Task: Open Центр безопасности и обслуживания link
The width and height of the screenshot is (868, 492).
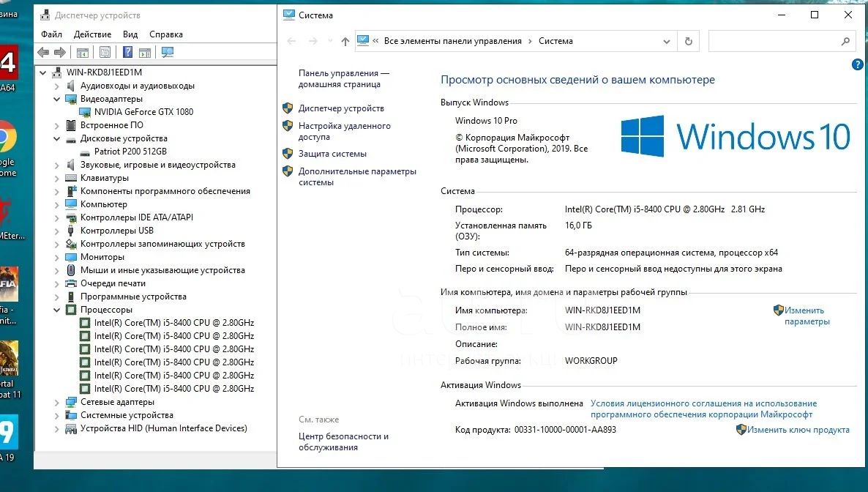Action: coord(343,441)
